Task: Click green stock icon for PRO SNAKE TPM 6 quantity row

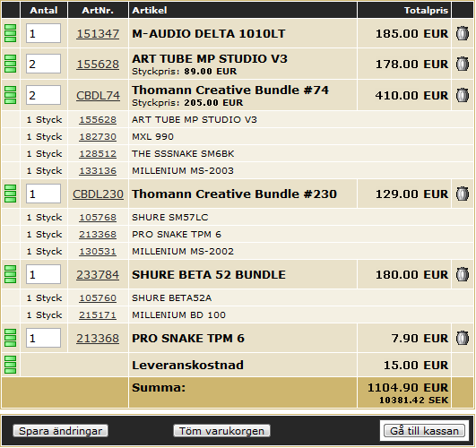Action: click(x=11, y=338)
